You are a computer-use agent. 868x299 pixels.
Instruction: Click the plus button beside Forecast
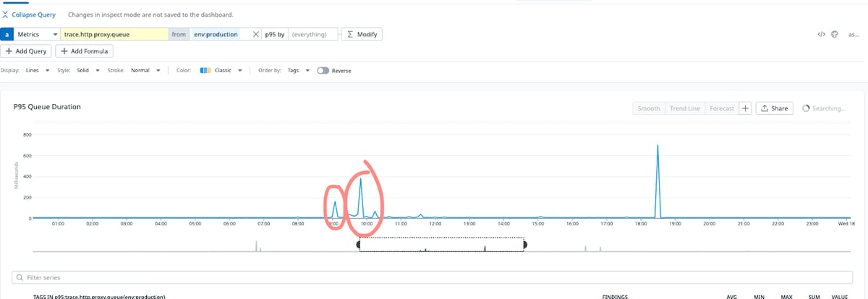pyautogui.click(x=745, y=108)
